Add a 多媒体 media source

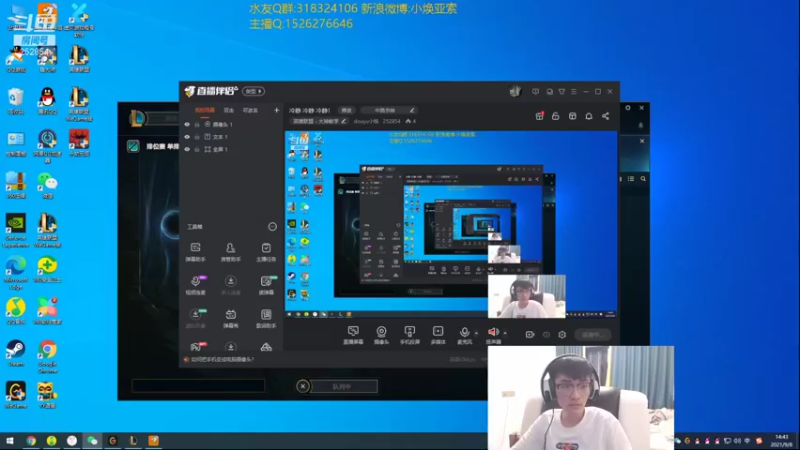(x=438, y=335)
